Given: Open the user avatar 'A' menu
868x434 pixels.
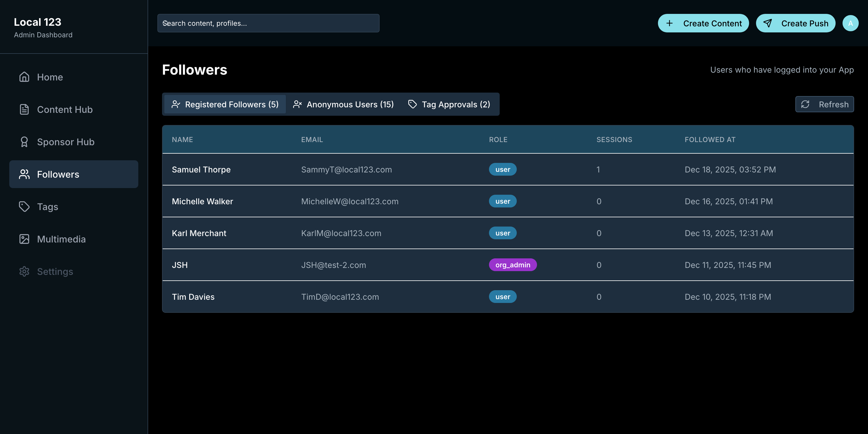Looking at the screenshot, I should click(x=850, y=23).
